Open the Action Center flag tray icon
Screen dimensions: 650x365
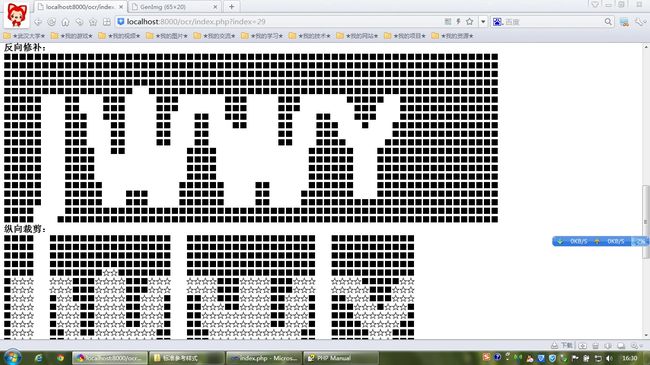[575, 358]
